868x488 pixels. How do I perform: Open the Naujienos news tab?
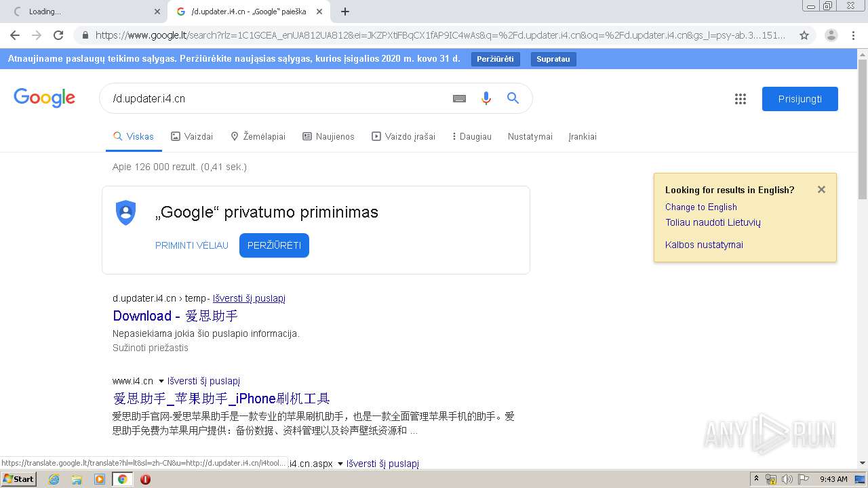328,136
